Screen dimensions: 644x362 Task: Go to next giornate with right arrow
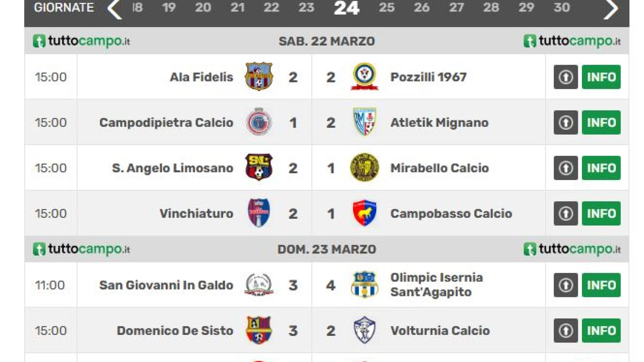610,9
